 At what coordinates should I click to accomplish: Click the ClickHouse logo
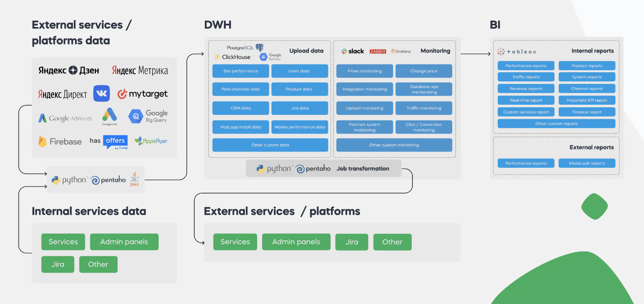(232, 57)
